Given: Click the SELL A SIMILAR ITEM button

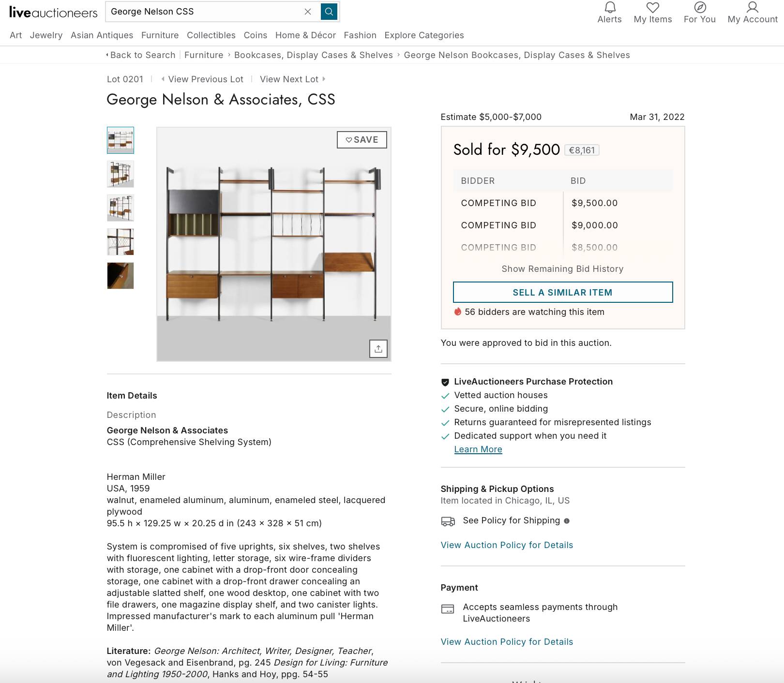Looking at the screenshot, I should (562, 292).
